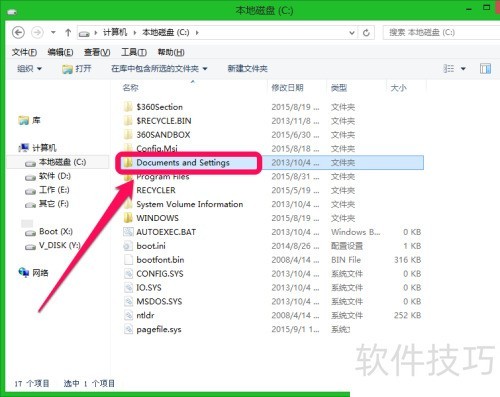Toggle the preview pane
Viewport: 500px width, 397px height.
point(485,69)
